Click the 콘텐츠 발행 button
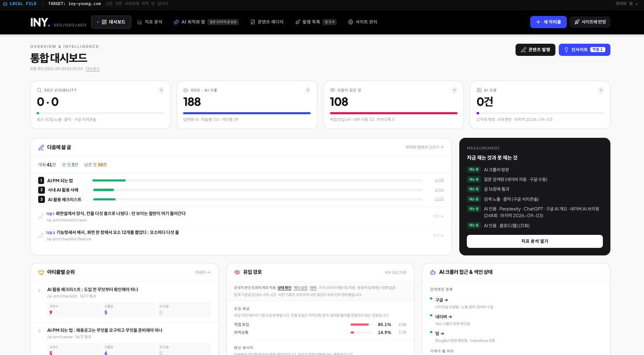This screenshot has height=355, width=644. tap(535, 50)
